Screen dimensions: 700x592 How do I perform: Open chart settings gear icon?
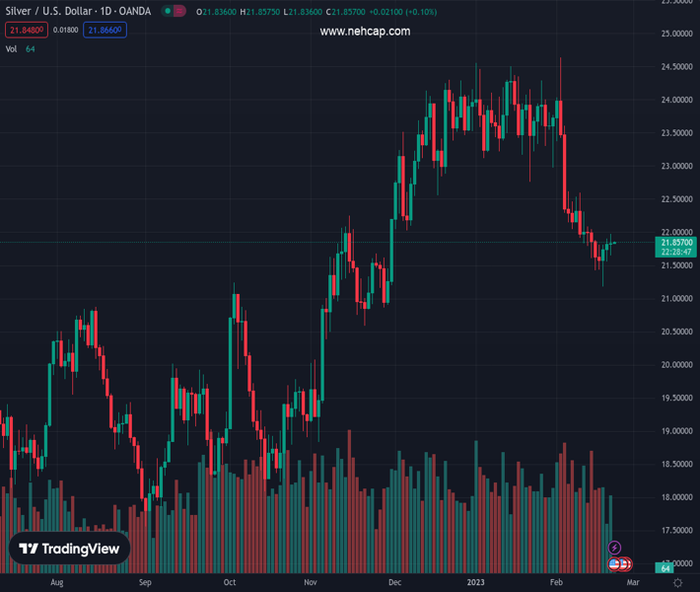click(x=678, y=583)
